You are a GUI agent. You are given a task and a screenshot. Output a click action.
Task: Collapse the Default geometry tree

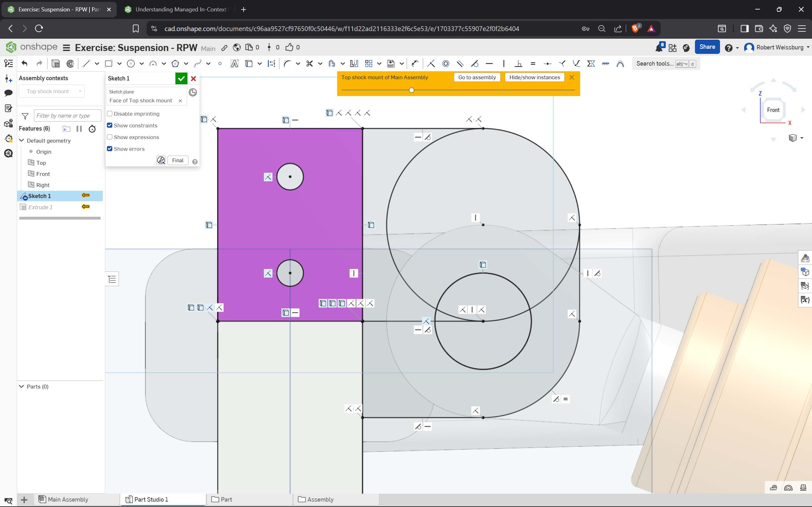pyautogui.click(x=22, y=140)
